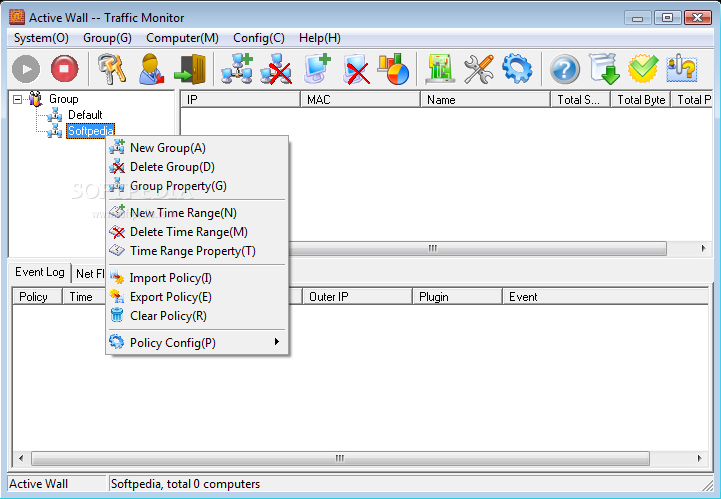Click the computer list horizontal scrollbar thumb
The height and width of the screenshot is (499, 721).
point(477,249)
